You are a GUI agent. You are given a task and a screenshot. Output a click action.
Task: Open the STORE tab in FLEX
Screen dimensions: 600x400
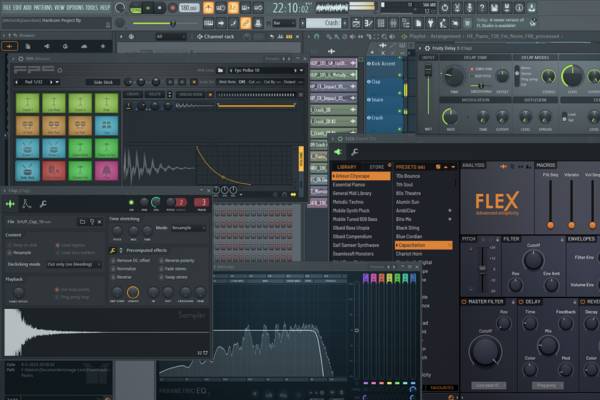coord(376,167)
